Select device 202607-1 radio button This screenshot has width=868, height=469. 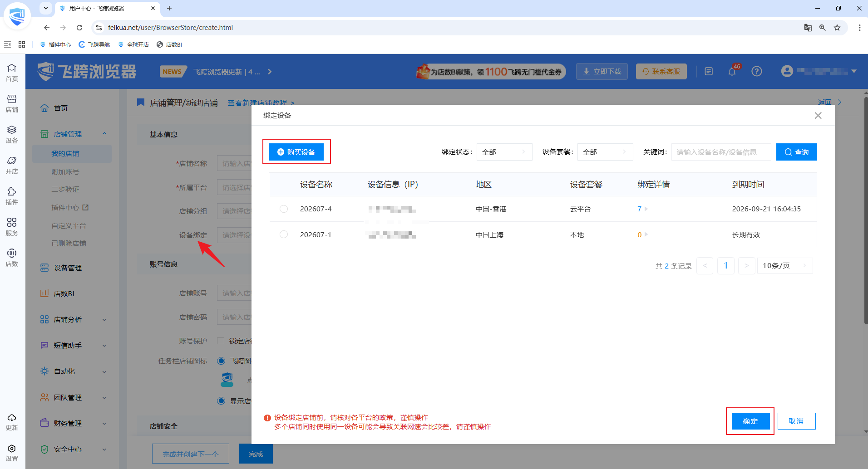284,234
